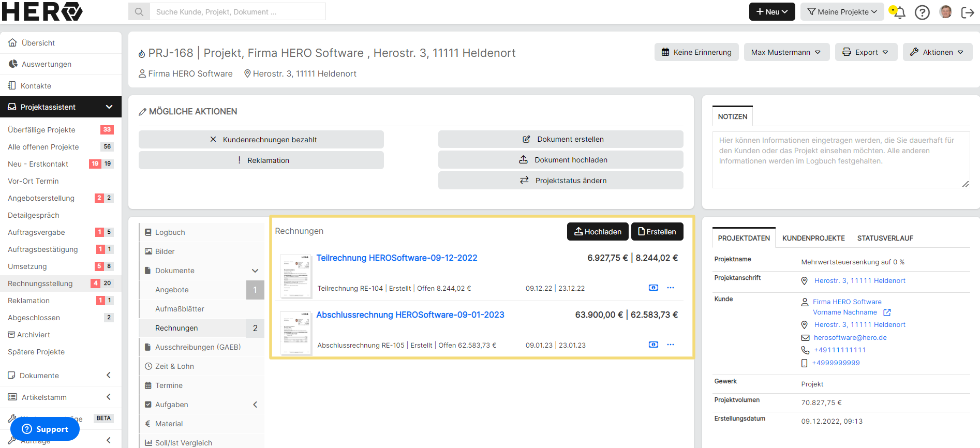This screenshot has width=980, height=448.
Task: Open the help question mark icon
Action: coord(922,12)
